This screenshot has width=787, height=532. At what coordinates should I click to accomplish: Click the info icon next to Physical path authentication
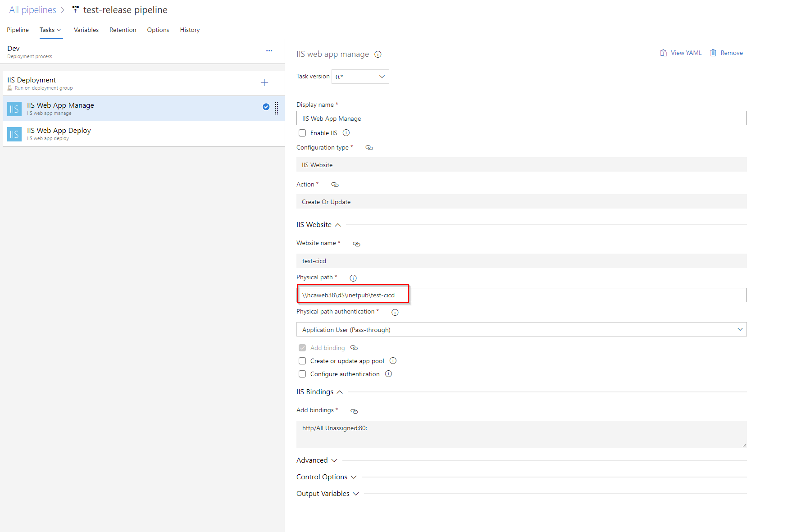[x=395, y=312]
